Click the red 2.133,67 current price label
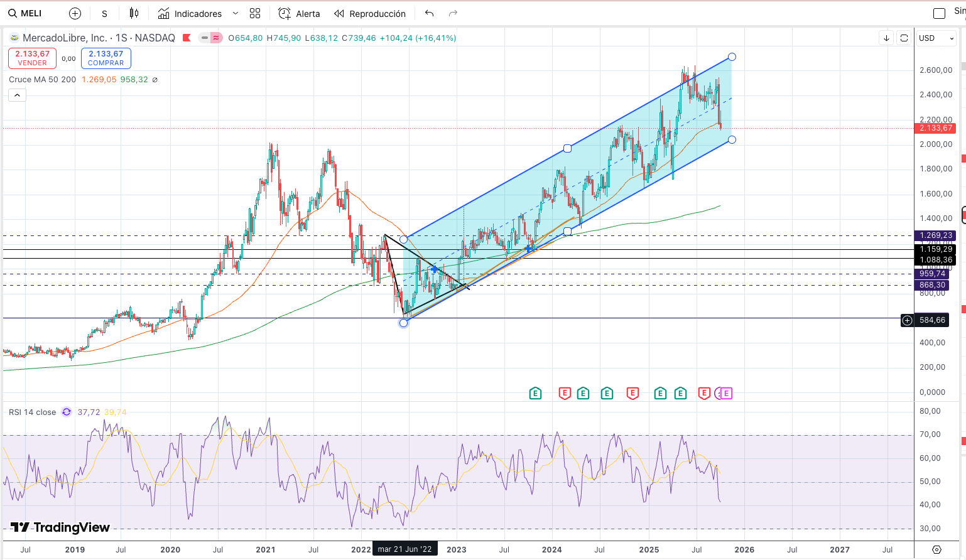This screenshot has height=560, width=966. click(935, 128)
